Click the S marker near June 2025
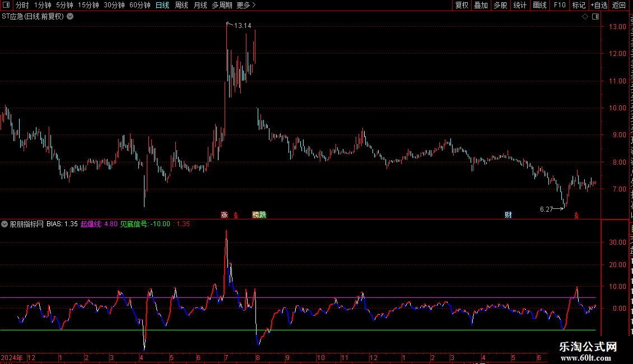The width and height of the screenshot is (633, 364). click(576, 216)
